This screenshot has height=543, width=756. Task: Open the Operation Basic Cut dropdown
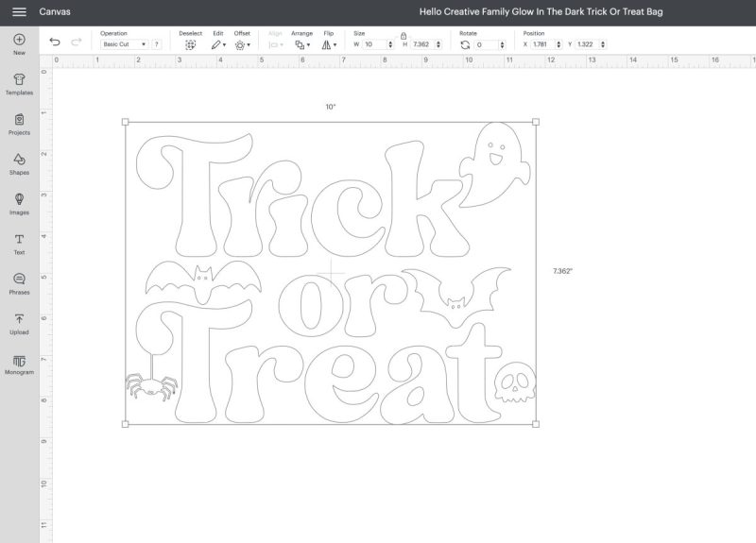(124, 44)
